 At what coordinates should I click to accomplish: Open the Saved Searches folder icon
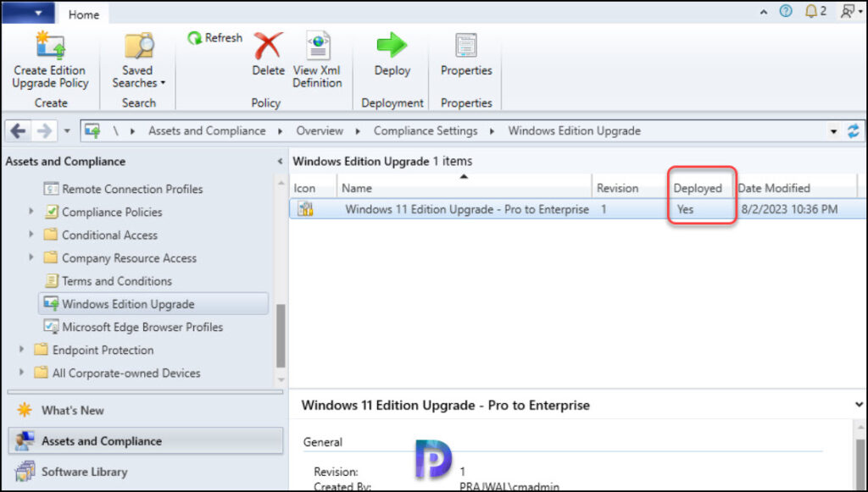[x=138, y=46]
